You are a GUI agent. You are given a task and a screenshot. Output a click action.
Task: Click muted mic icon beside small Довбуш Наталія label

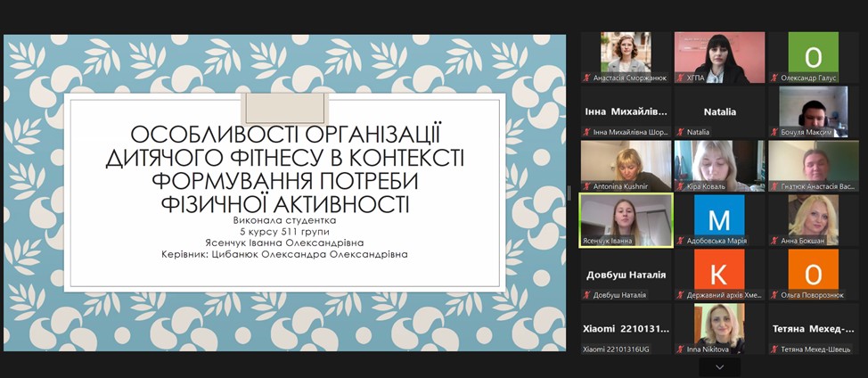coord(586,295)
